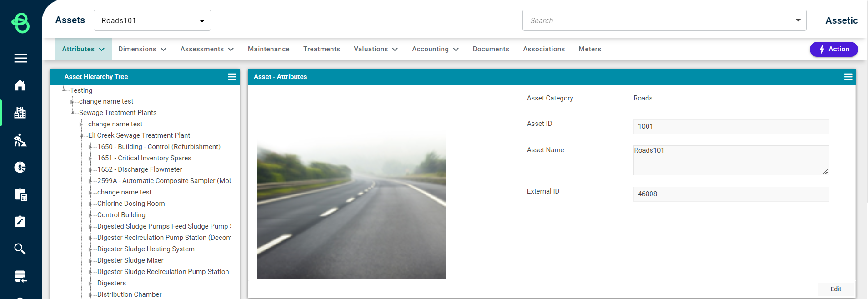
Task: Select Digester Recirculation Pump Station item
Action: (164, 238)
